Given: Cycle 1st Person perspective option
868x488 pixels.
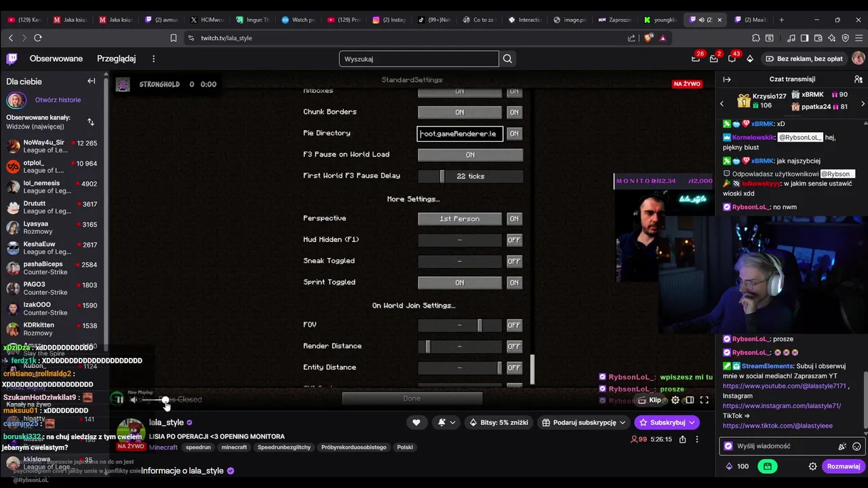Looking at the screenshot, I should (x=460, y=219).
